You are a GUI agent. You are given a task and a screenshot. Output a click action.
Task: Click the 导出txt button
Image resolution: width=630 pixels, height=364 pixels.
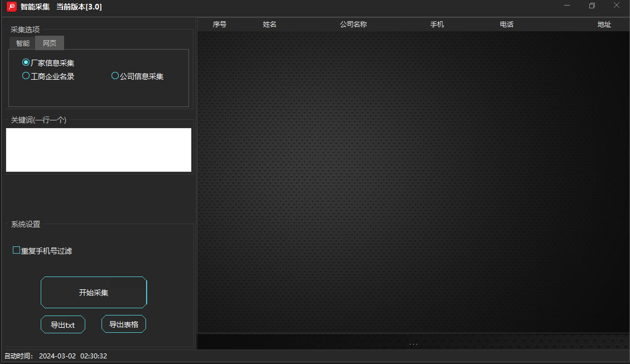coord(63,324)
